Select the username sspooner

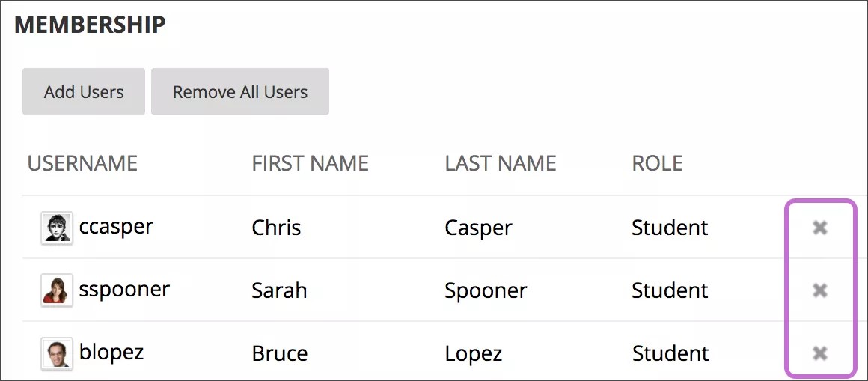tap(124, 290)
